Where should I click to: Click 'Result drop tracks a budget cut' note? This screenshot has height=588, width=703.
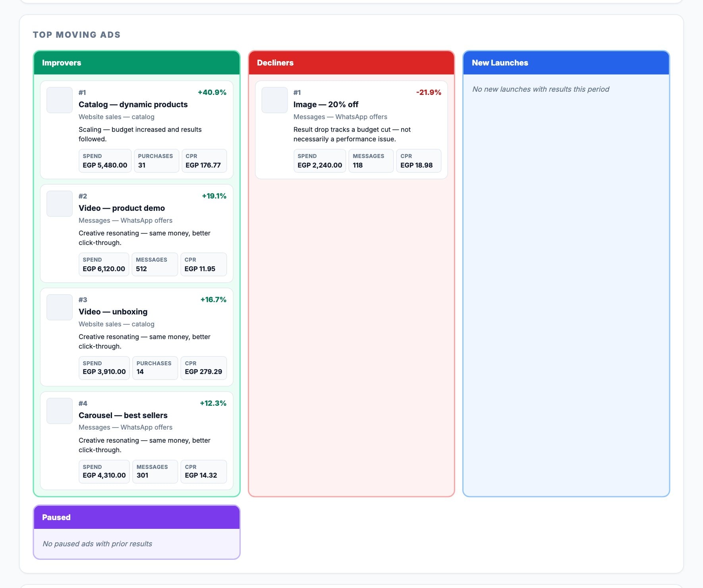pos(352,134)
